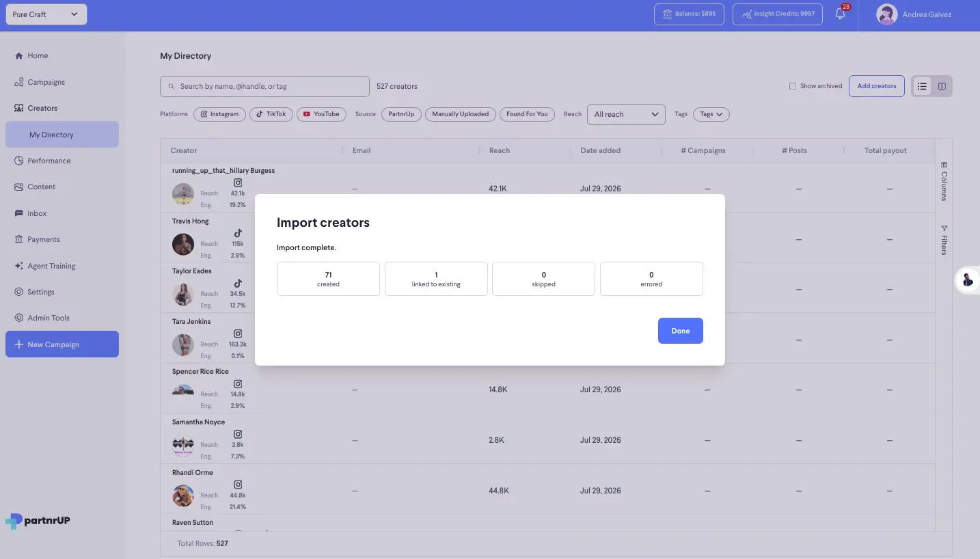Sort by the Reach column header
Screen dimensions: 980x559
pyautogui.click(x=500, y=150)
